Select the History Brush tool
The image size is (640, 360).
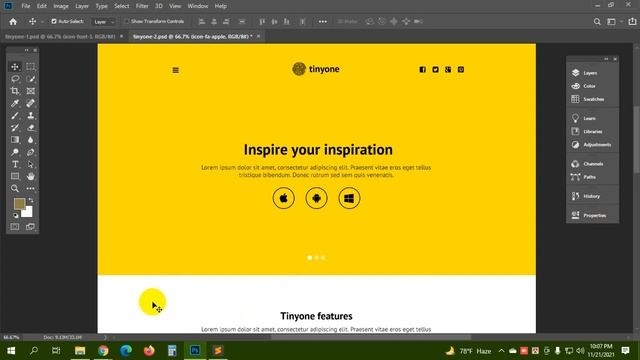pyautogui.click(x=15, y=128)
